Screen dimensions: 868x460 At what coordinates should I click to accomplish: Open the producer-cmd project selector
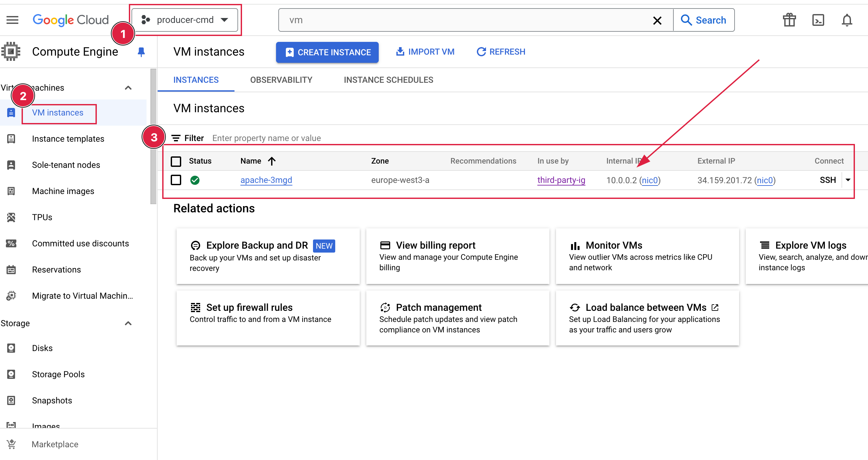point(185,20)
